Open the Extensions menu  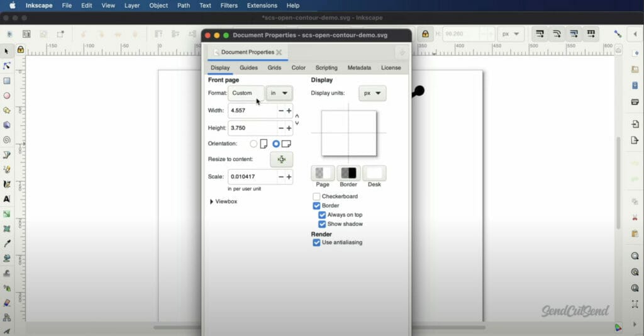tap(262, 6)
